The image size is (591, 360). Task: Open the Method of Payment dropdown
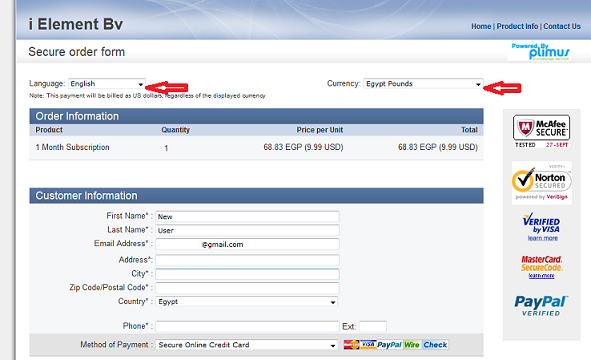(247, 345)
